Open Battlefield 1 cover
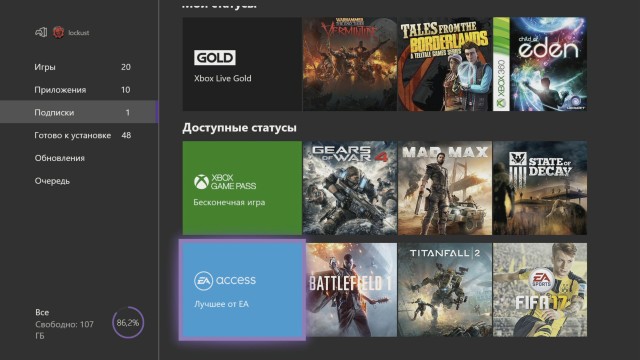640x360 pixels. point(351,290)
